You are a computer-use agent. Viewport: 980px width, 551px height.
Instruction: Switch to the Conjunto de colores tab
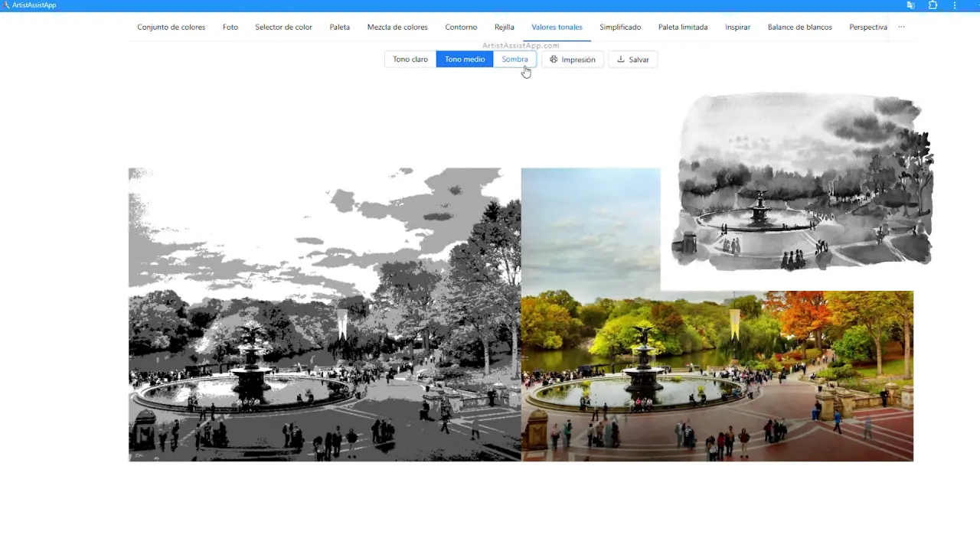point(171,28)
